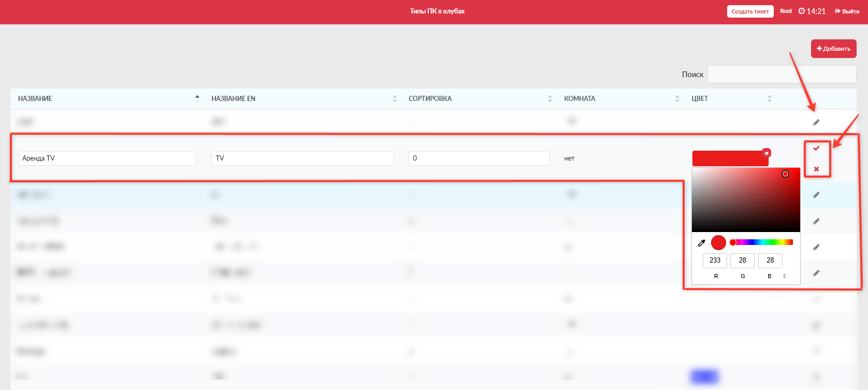Sort table by КОМНАТА column

coord(620,98)
